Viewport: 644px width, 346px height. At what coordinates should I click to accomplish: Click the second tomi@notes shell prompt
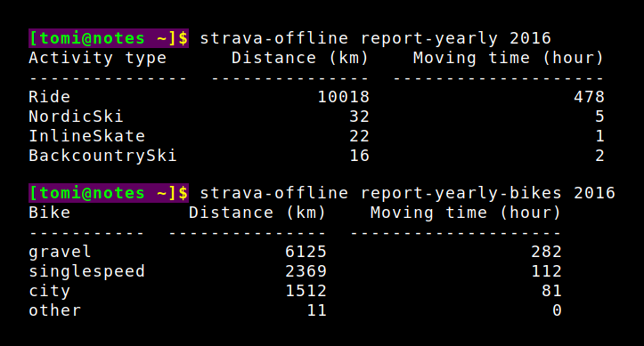pos(109,193)
